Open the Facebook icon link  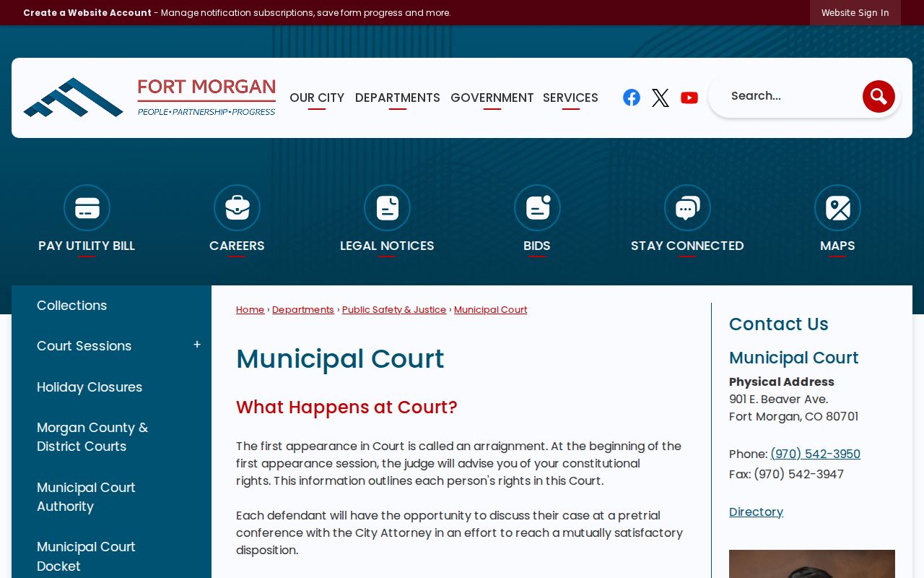632,98
